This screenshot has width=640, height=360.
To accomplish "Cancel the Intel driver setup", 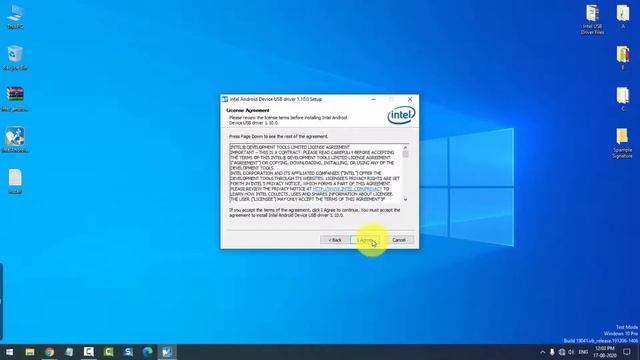I will point(399,240).
